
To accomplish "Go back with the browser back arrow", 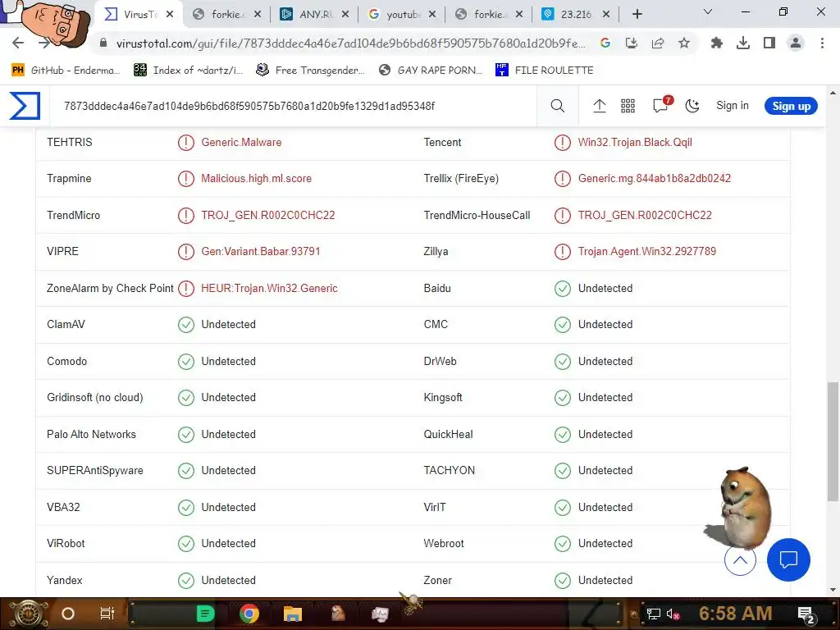I will click(x=18, y=43).
